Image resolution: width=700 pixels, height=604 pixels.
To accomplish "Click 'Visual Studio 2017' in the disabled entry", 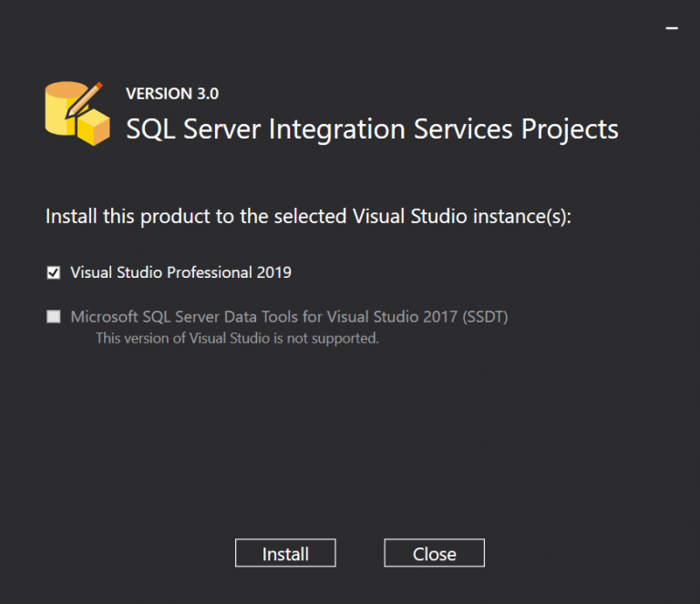I will (x=393, y=317).
